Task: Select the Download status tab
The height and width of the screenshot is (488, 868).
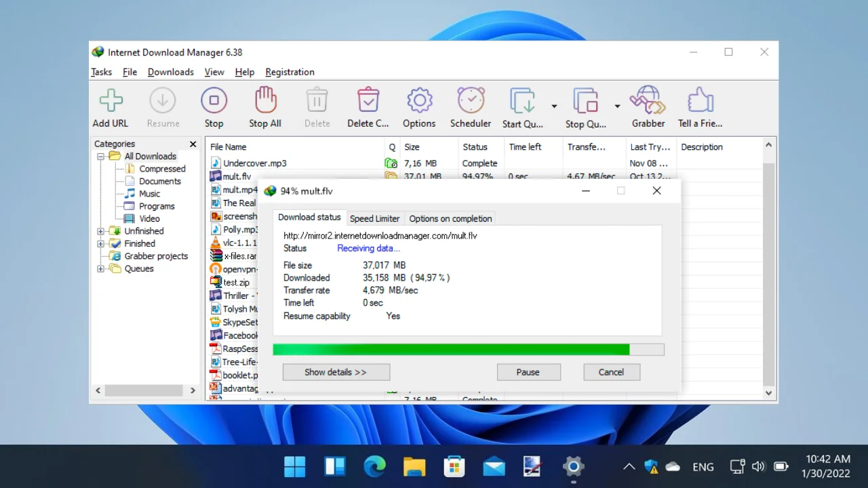Action: point(309,217)
